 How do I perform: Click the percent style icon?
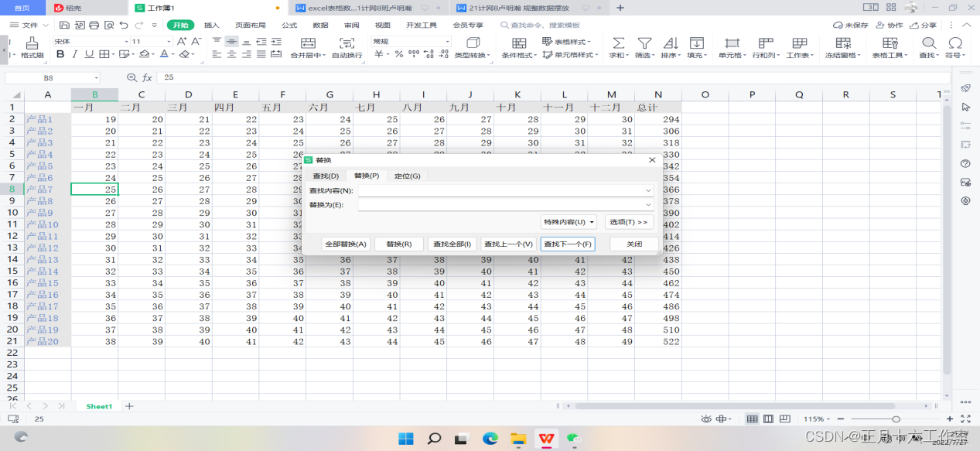398,54
